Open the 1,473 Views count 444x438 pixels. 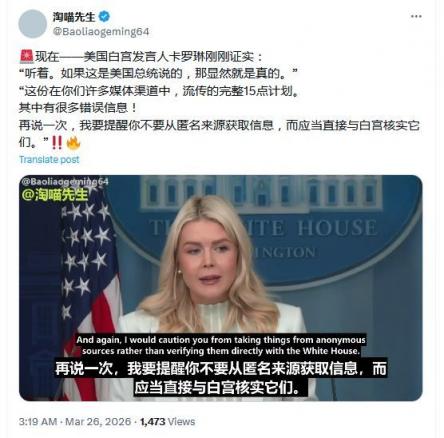tap(167, 422)
